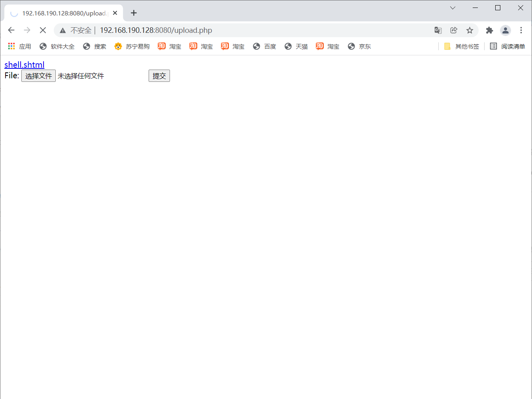532x399 pixels.
Task: Open the third 淘宝 bookmark
Action: 233,46
